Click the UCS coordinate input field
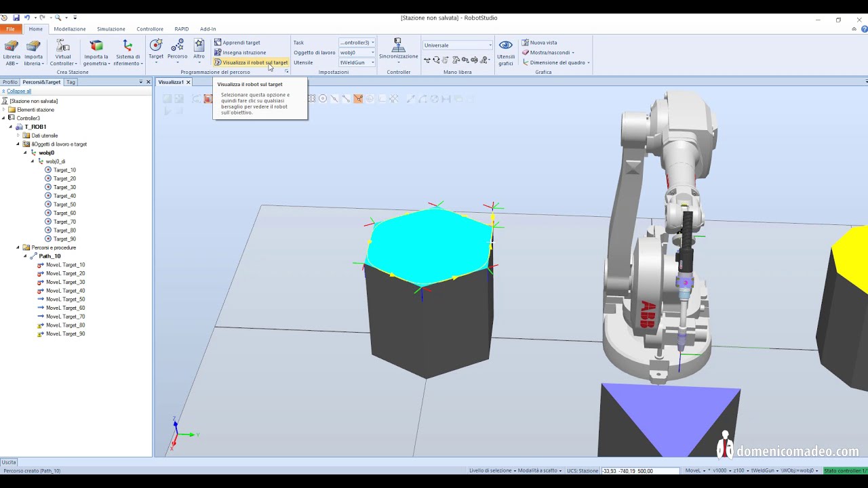Image resolution: width=868 pixels, height=488 pixels. [637, 470]
